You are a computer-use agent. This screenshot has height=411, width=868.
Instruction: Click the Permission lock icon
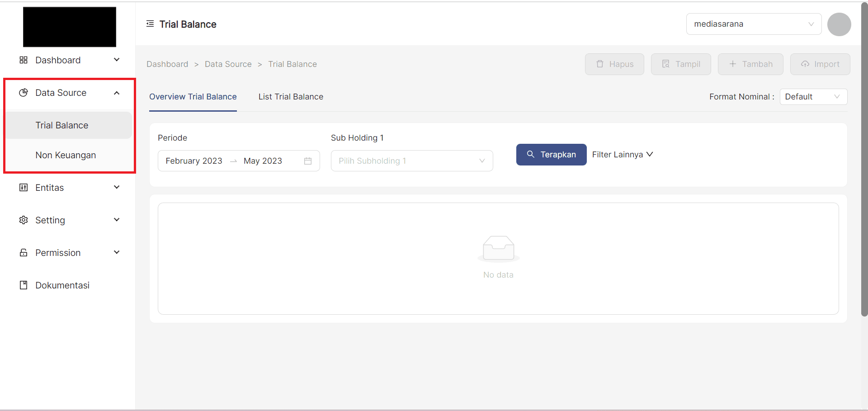pyautogui.click(x=24, y=253)
